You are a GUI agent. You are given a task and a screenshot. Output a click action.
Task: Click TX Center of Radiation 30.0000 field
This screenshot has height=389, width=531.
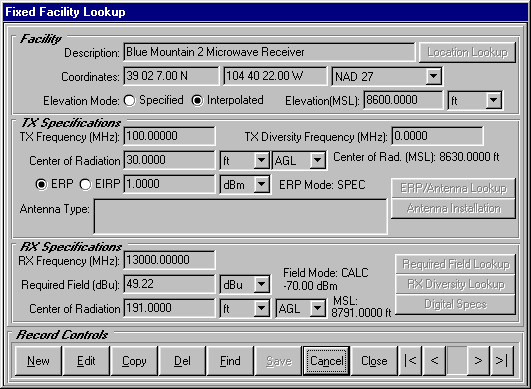pyautogui.click(x=169, y=160)
